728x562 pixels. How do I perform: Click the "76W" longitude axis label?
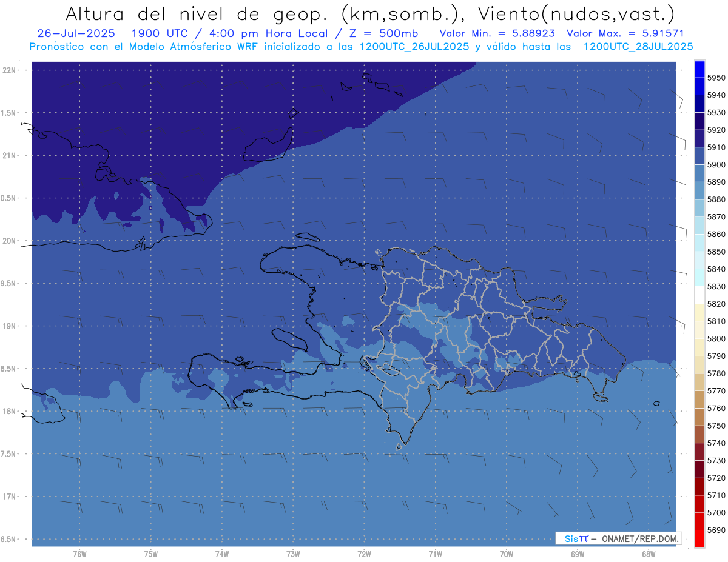click(x=79, y=554)
